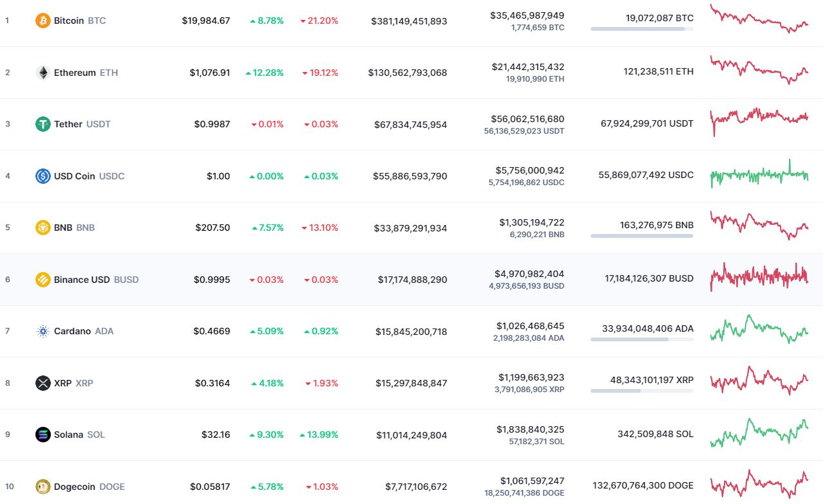Click Dogecoin's price $0.05817
Image resolution: width=823 pixels, height=504 pixels.
coord(210,487)
